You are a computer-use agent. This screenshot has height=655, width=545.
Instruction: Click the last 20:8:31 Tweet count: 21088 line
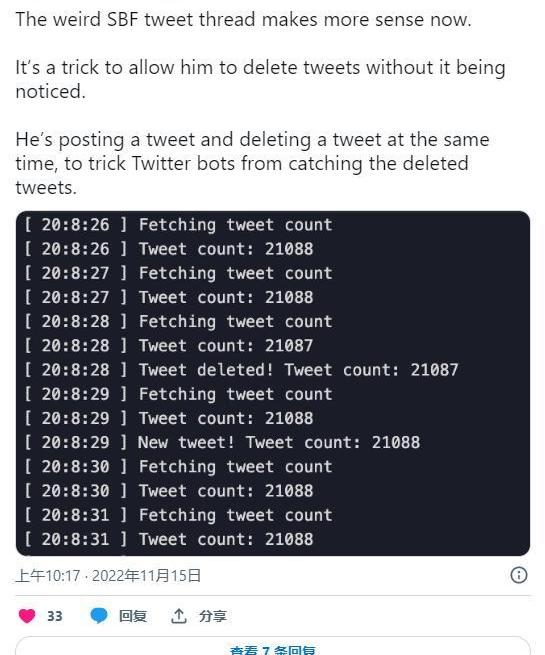coord(169,539)
